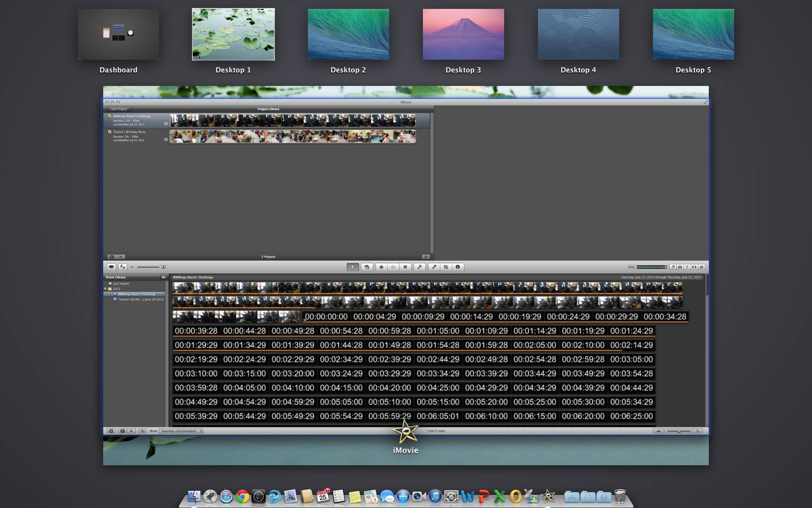
Task: Click the first row filmstrip in event browser
Action: 427,288
